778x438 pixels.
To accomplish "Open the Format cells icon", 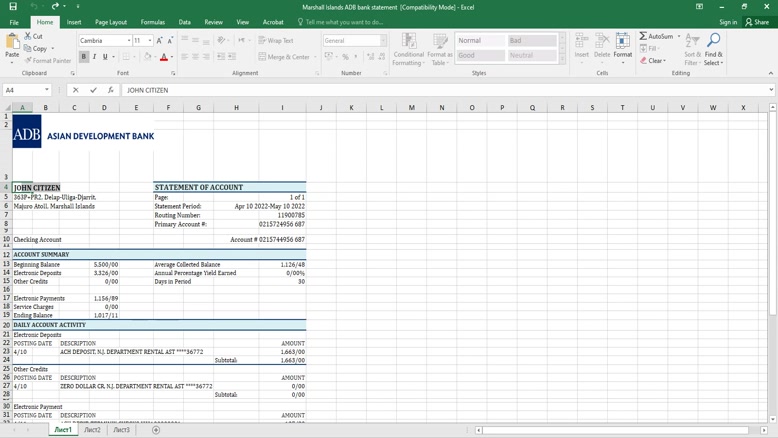I will tap(622, 46).
